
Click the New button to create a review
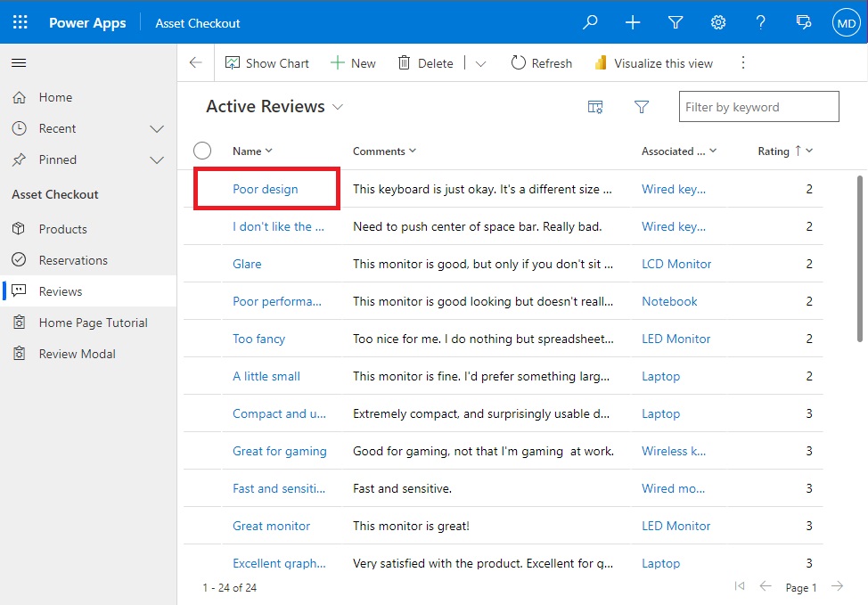pos(352,62)
